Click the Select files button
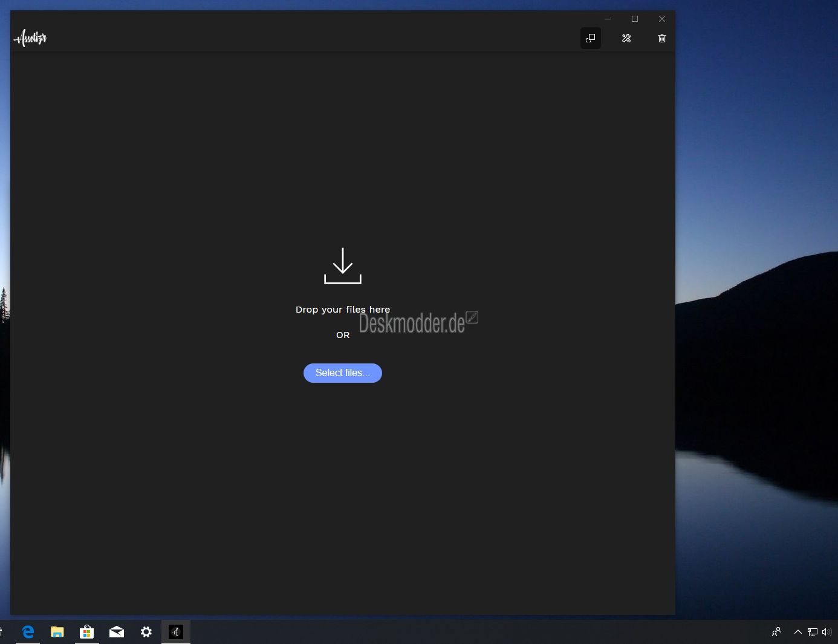This screenshot has height=644, width=838. coord(342,373)
